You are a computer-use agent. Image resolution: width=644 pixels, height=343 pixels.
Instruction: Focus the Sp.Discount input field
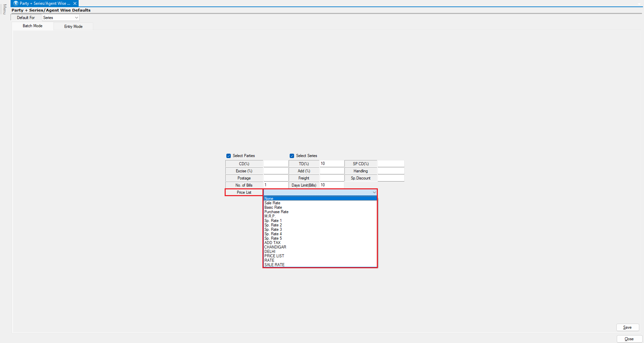click(391, 178)
